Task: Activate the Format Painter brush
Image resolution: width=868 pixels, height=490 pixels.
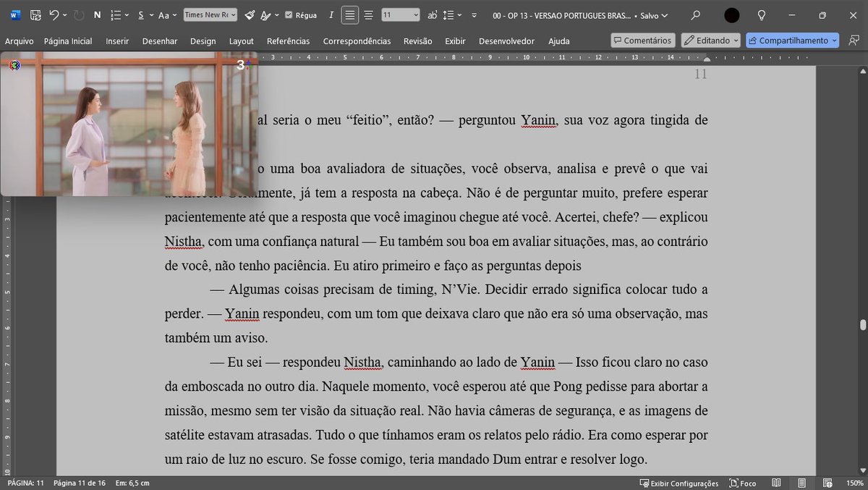Action: tap(250, 14)
